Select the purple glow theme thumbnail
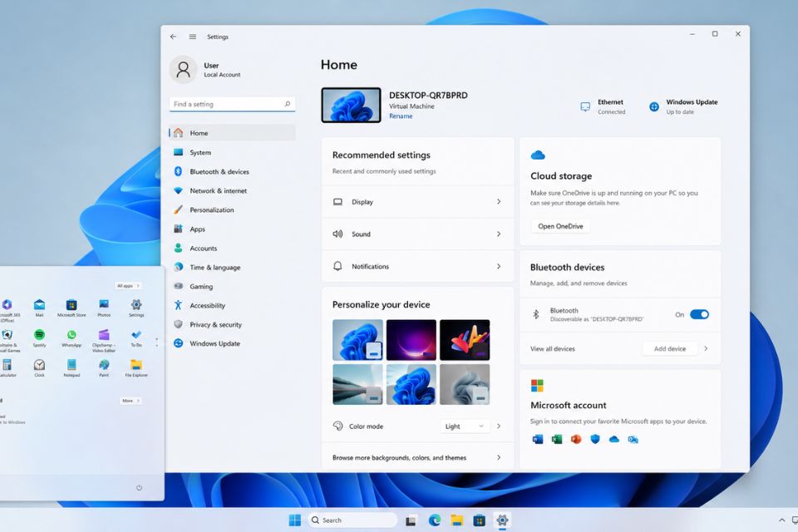 [411, 340]
